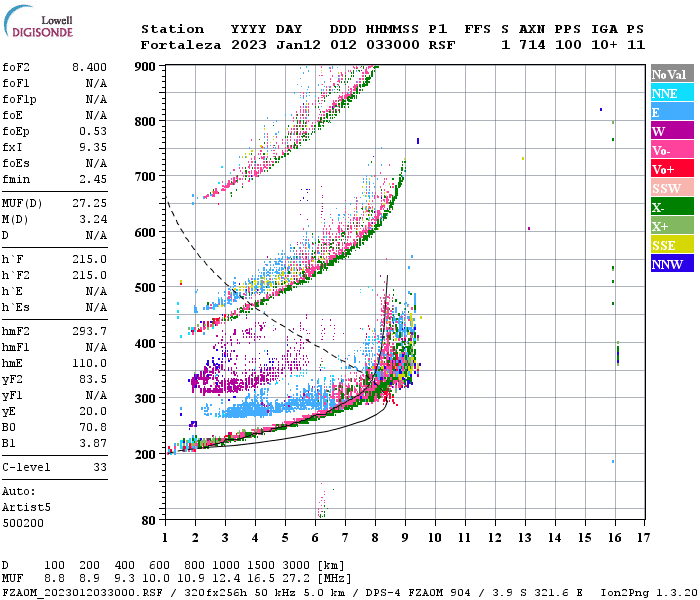Click the 13 MHz frequency axis label
This screenshot has width=700, height=600.
click(x=525, y=538)
